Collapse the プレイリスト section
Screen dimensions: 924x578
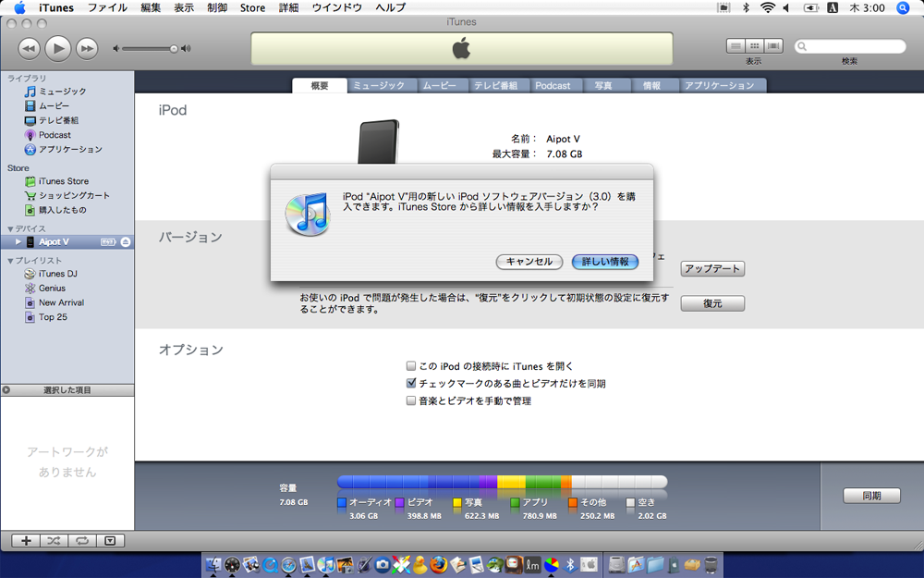[x=10, y=261]
